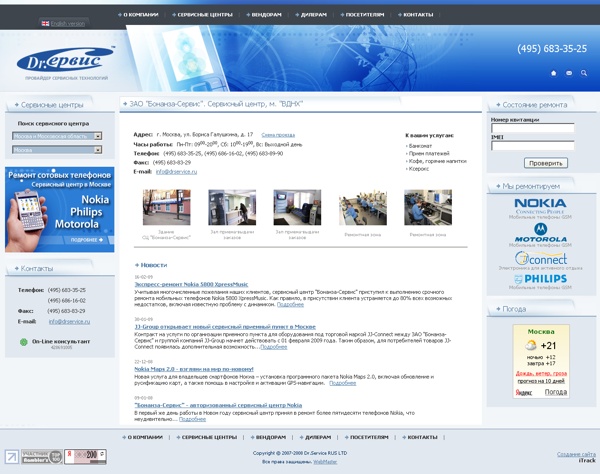This screenshot has width=600, height=474.
Task: Click the footer Посетителям link
Action: (367, 437)
